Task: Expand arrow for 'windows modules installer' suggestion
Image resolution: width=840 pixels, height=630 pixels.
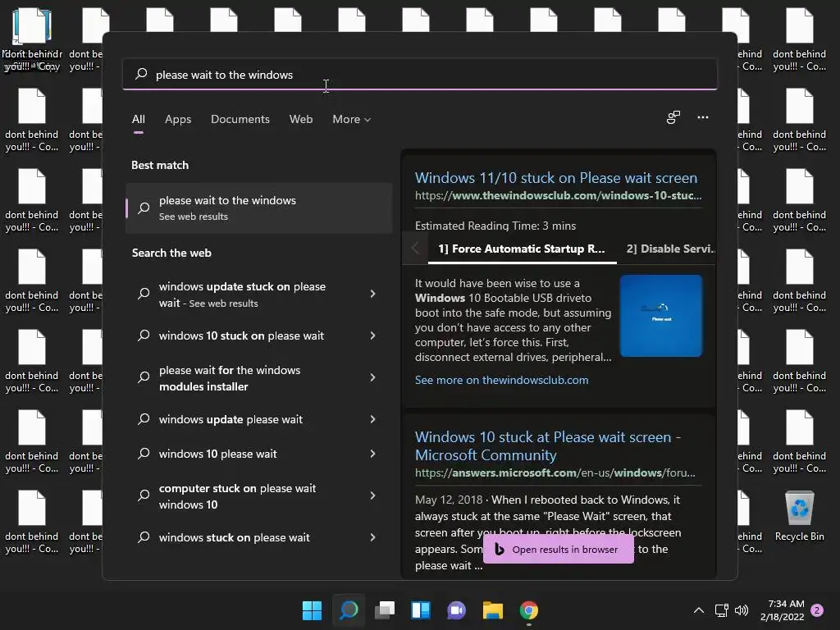Action: (x=373, y=377)
